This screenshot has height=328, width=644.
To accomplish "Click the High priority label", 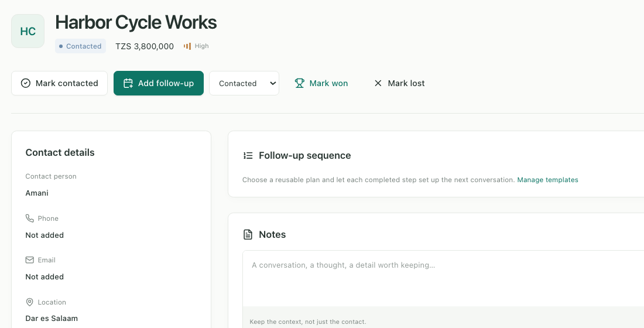I will point(201,46).
